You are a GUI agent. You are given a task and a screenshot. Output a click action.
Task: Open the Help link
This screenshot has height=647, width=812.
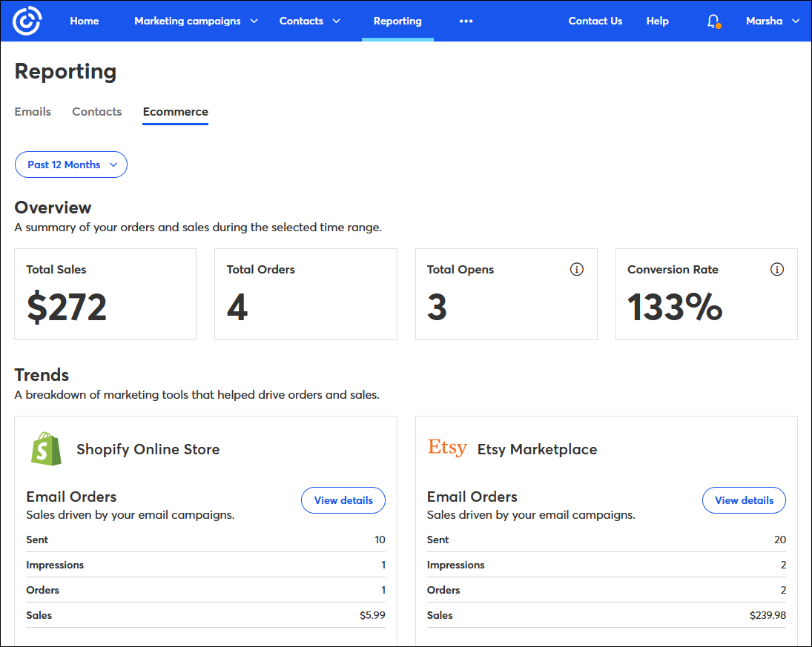point(657,21)
